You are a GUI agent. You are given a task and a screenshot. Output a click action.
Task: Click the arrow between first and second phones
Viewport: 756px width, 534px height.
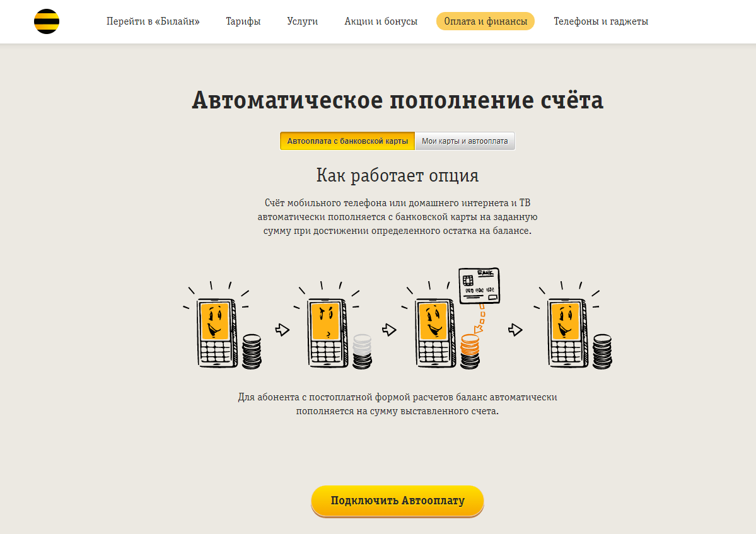(x=282, y=330)
